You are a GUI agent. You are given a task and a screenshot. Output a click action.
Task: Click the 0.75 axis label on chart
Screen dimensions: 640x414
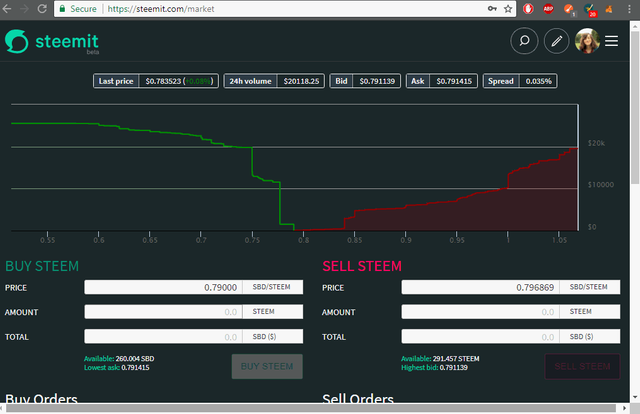pyautogui.click(x=252, y=240)
